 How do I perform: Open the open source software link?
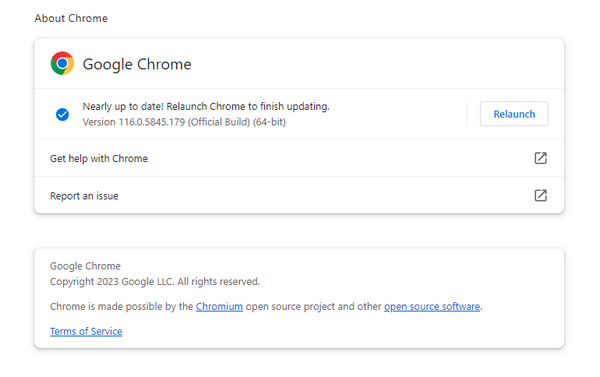(x=432, y=307)
